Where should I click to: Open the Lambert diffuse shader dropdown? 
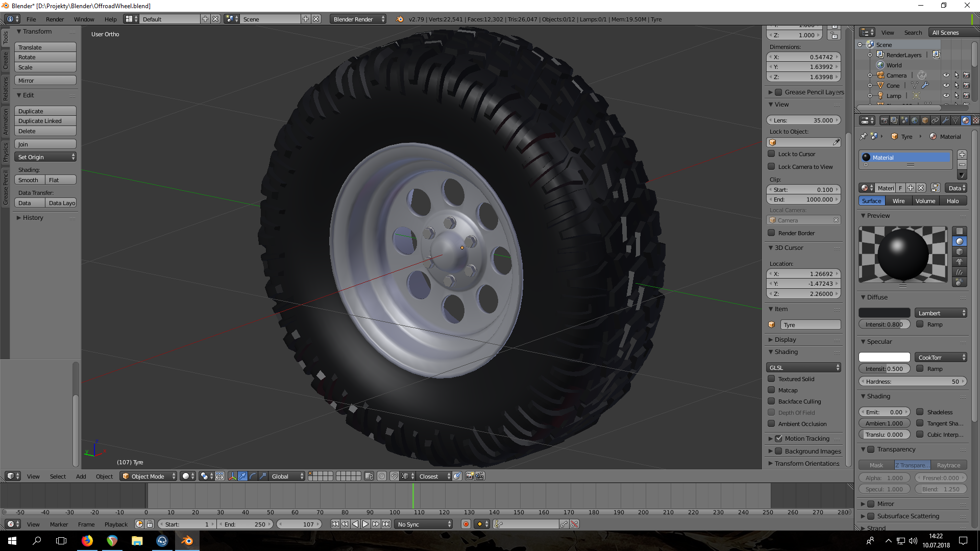tap(941, 313)
